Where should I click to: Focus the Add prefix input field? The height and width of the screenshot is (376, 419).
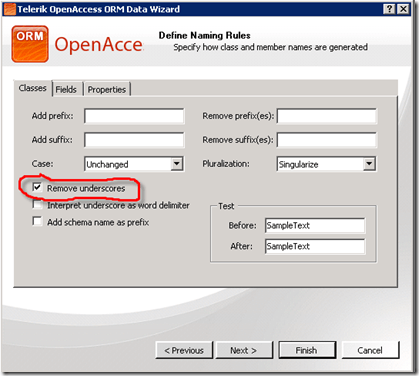click(x=134, y=116)
